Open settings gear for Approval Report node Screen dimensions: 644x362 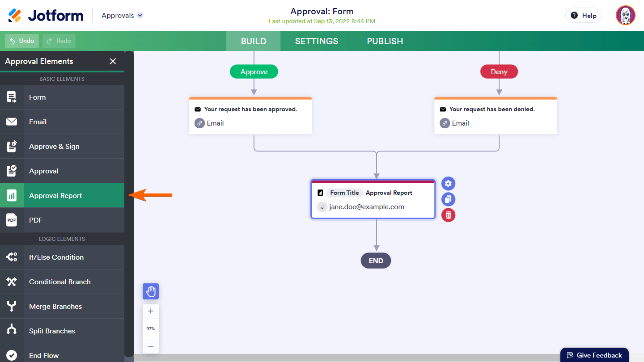pyautogui.click(x=448, y=183)
